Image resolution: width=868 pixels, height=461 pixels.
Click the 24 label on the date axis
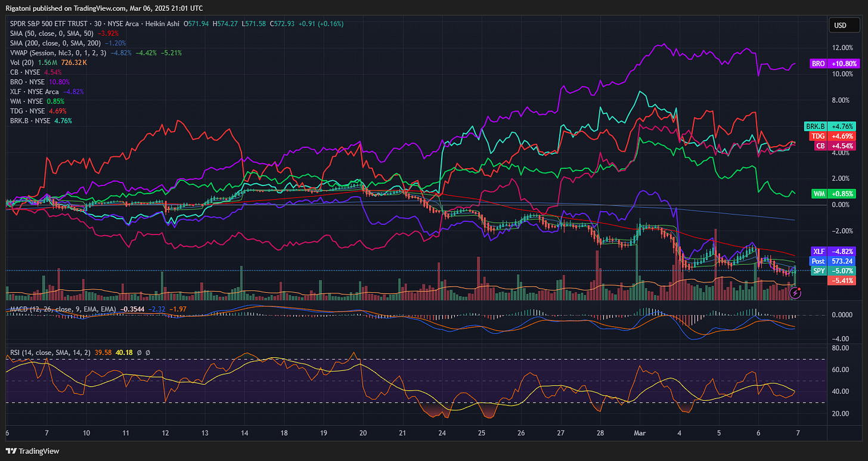442,434
